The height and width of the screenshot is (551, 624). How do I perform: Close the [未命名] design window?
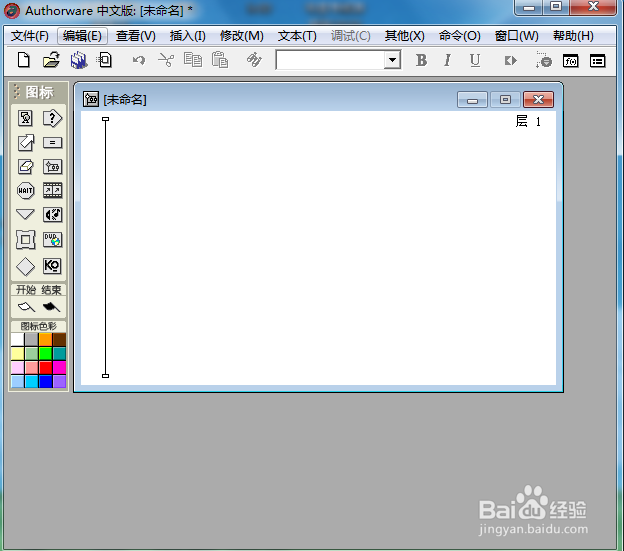point(538,99)
